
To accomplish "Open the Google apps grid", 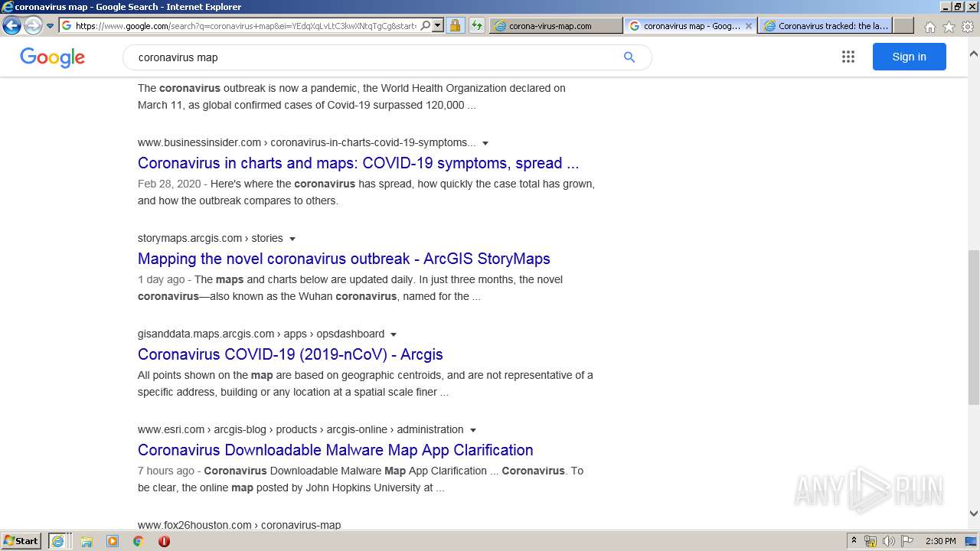I will (x=848, y=57).
